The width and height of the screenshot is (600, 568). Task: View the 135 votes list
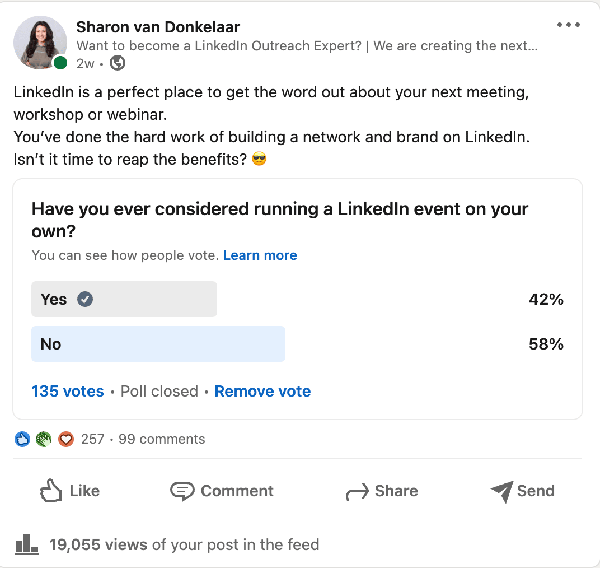68,391
